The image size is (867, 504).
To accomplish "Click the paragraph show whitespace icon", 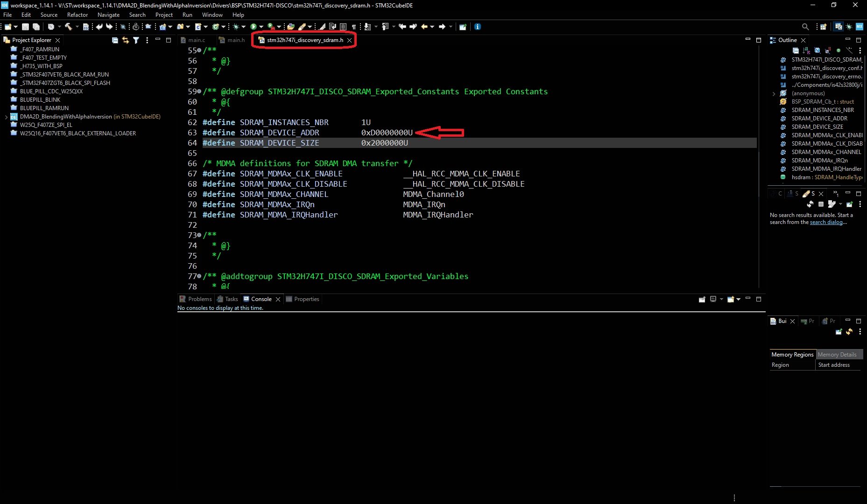I will tap(354, 27).
